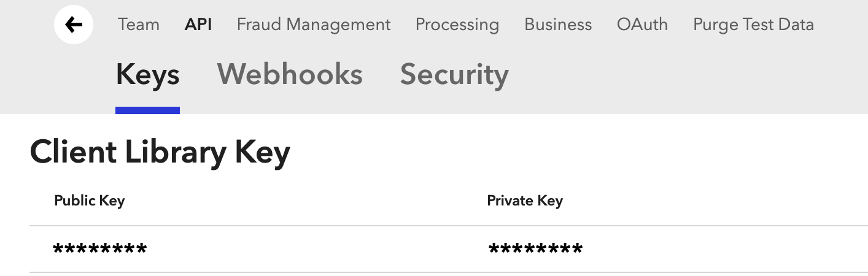Open the Purge Test Data page

753,25
